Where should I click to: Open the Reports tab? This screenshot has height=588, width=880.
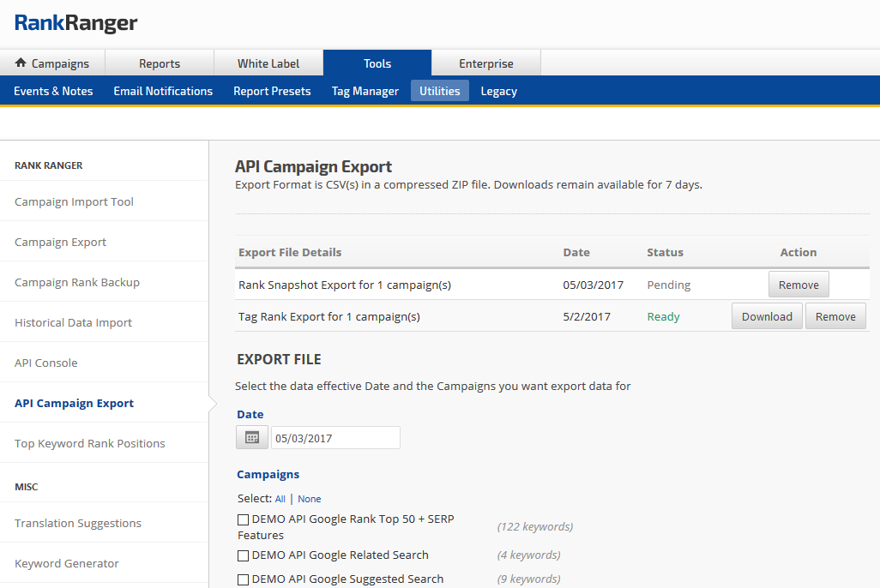[160, 63]
